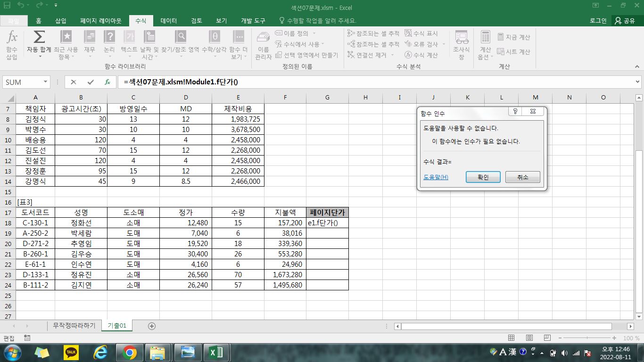
Task: Open the 도움말(H) link in dialog
Action: pos(436,177)
